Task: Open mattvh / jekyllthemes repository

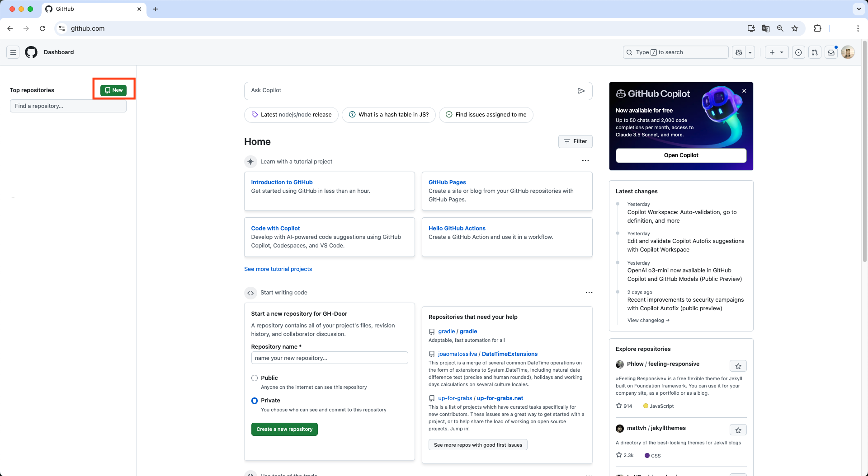Action: coord(656,428)
